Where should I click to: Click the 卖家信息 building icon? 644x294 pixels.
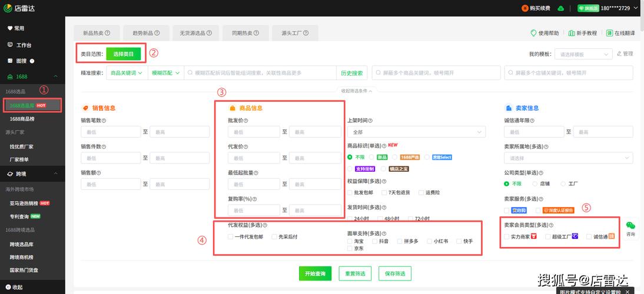[509, 108]
